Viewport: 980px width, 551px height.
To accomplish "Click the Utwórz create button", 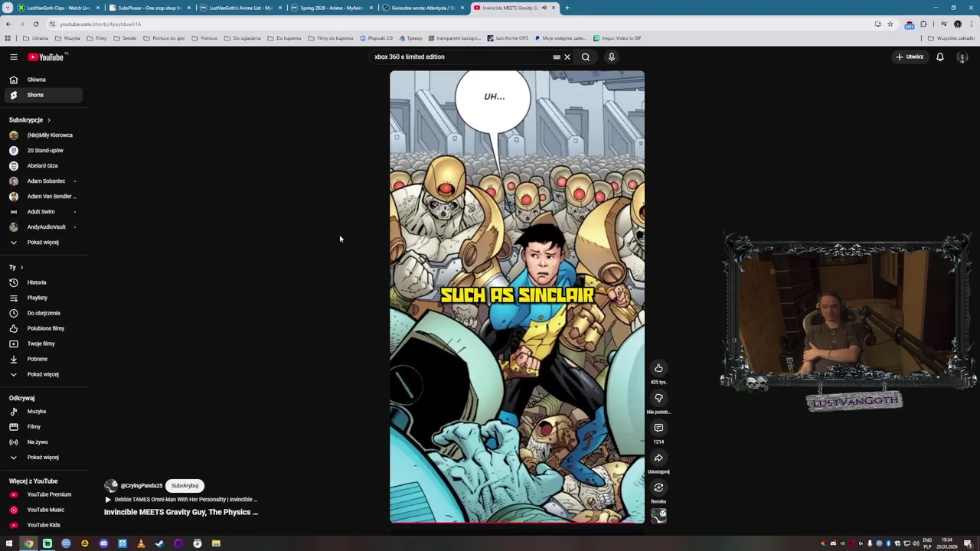I will 910,57.
